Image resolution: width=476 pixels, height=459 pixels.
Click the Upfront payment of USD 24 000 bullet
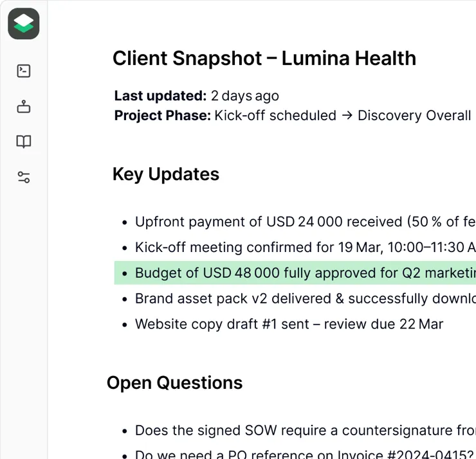click(298, 222)
